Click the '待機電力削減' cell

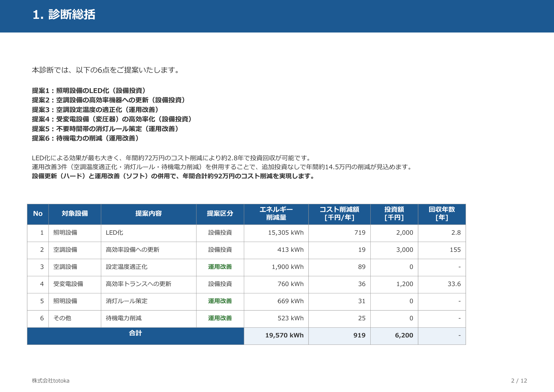(148, 319)
